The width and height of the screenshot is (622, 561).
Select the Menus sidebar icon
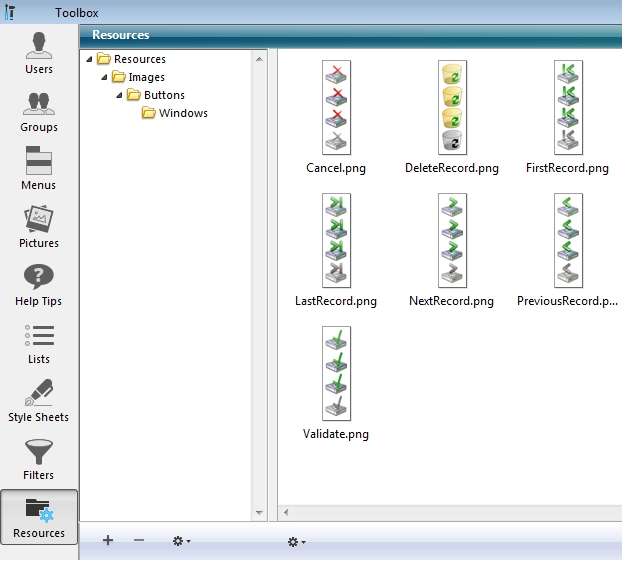coord(39,169)
